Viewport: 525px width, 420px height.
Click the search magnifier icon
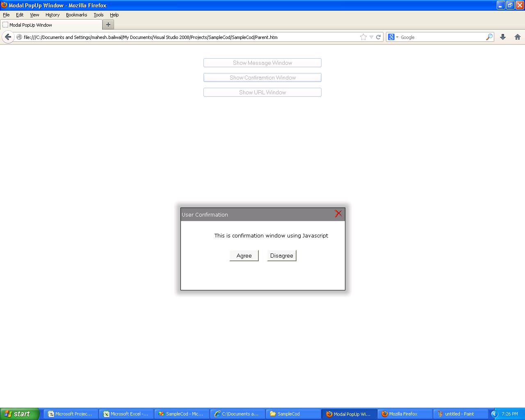489,37
